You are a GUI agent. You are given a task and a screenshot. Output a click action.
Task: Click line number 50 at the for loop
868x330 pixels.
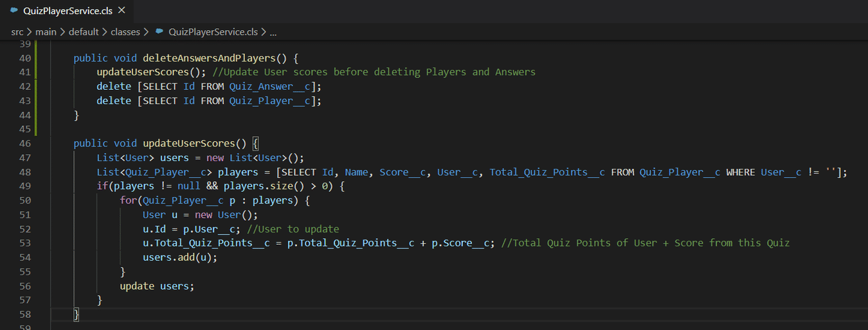[24, 200]
